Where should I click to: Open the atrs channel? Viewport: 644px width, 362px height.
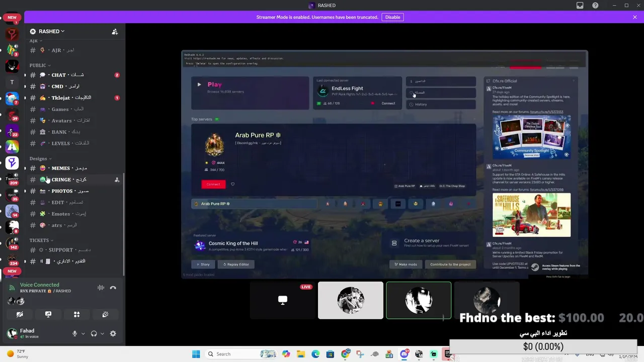pyautogui.click(x=74, y=225)
